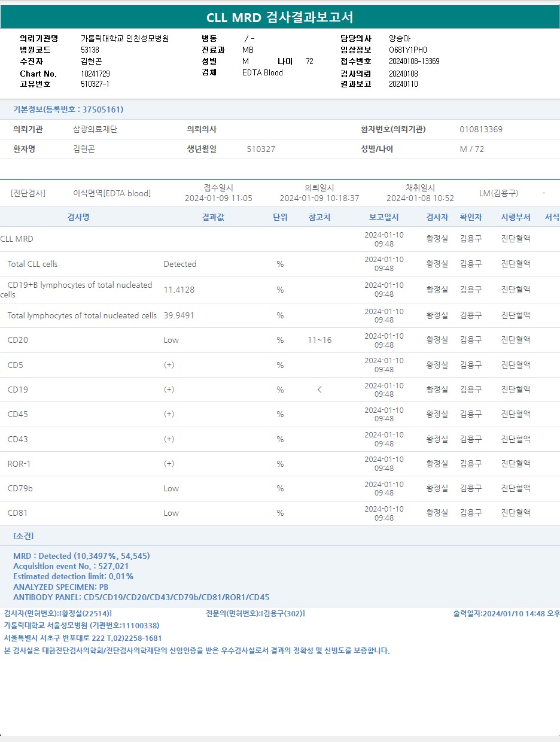The width and height of the screenshot is (560, 742).
Task: Click the [소견] section heading
Action: coord(23,536)
